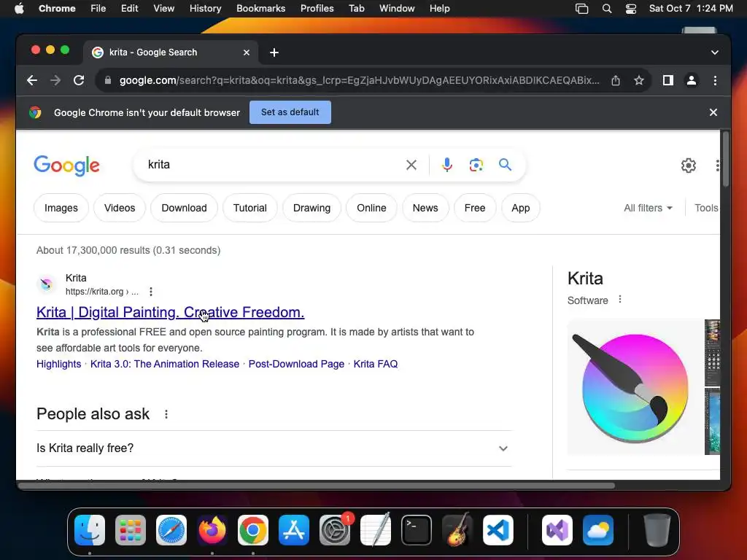747x560 pixels.
Task: Search by image with Google Lens
Action: [x=476, y=165]
